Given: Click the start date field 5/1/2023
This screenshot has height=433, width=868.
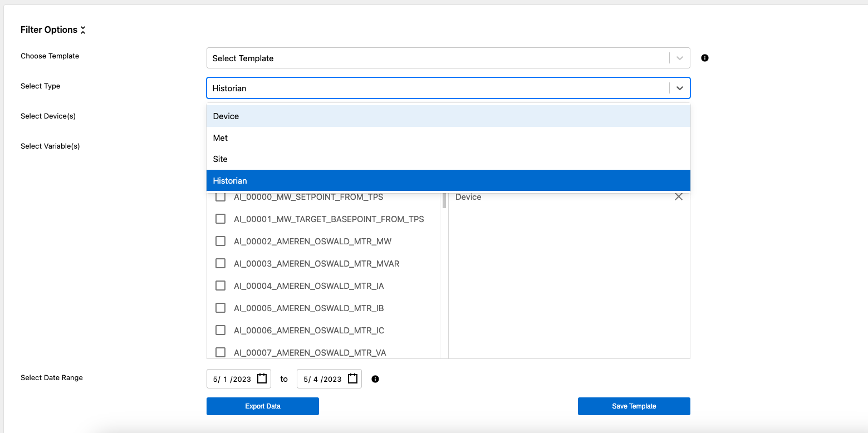Looking at the screenshot, I should click(239, 379).
